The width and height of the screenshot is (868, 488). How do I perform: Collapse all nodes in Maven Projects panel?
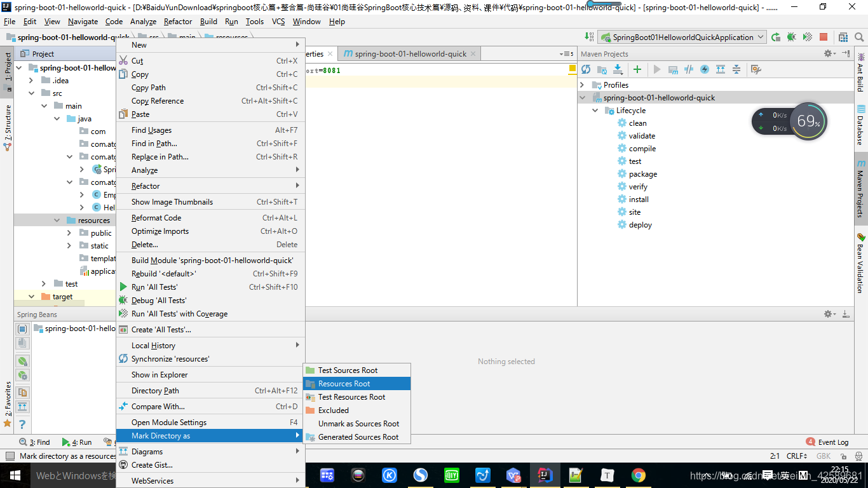(737, 69)
